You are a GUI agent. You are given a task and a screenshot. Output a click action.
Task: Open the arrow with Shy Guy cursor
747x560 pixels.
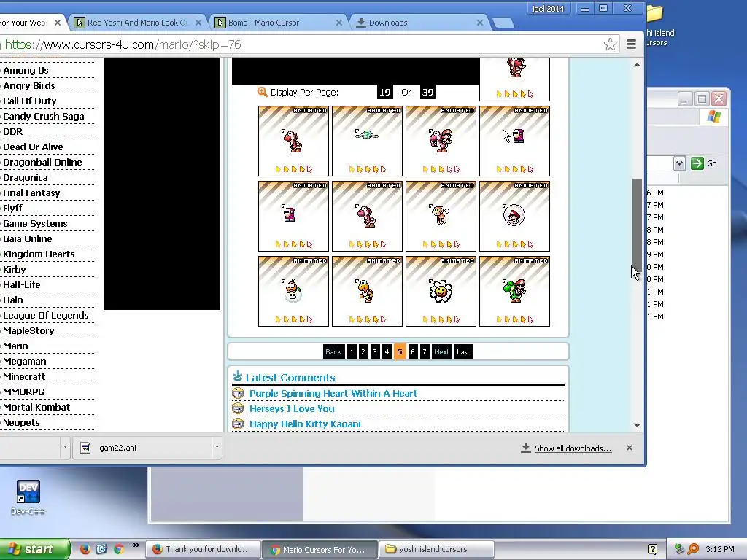click(514, 141)
